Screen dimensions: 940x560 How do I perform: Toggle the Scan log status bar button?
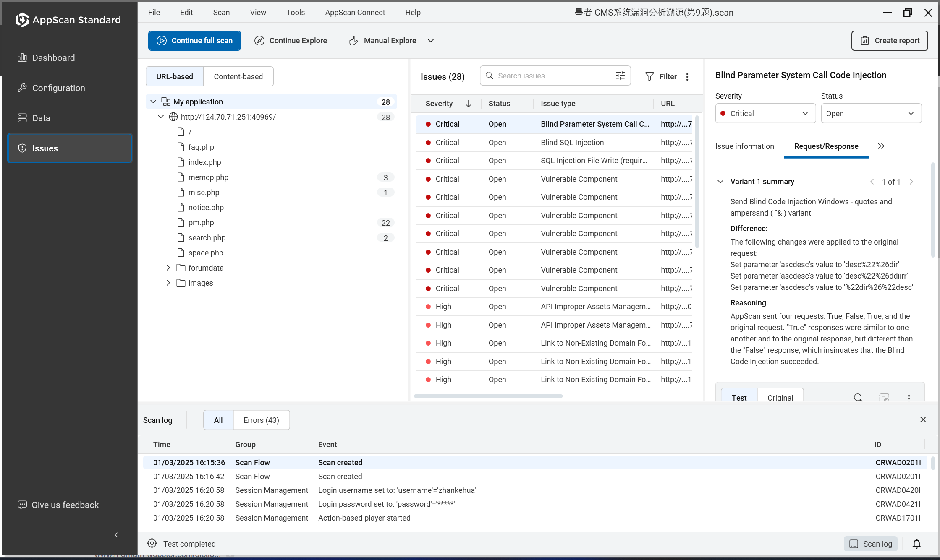click(x=871, y=544)
